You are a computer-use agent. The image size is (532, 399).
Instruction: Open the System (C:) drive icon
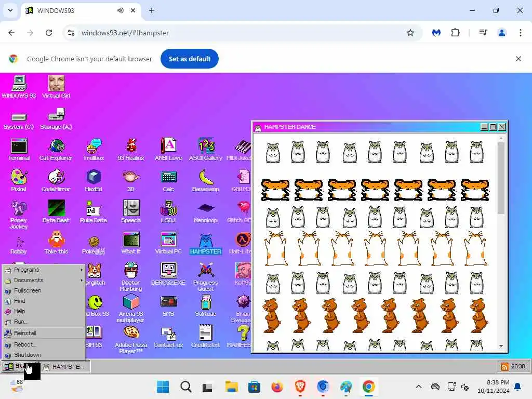19,121
